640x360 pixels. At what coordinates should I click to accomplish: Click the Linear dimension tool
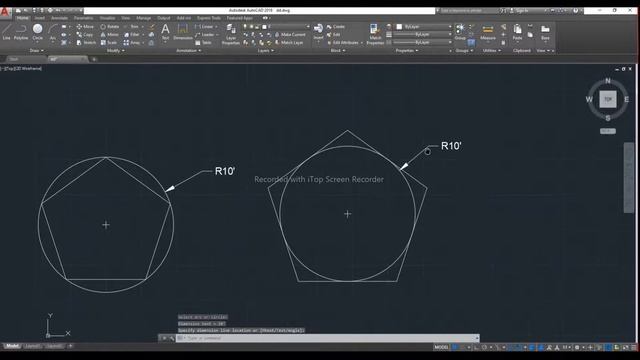pos(204,27)
